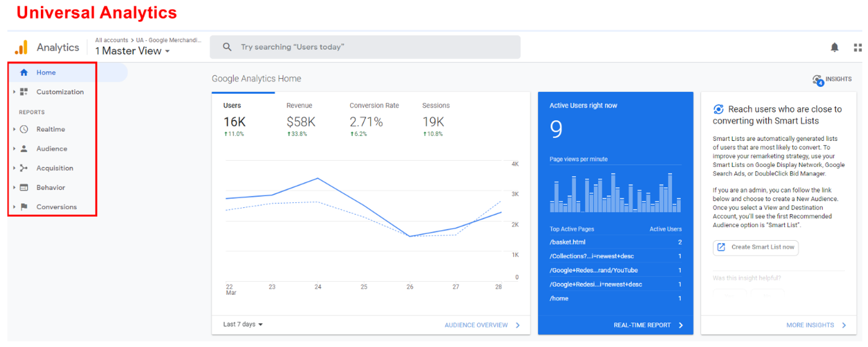This screenshot has height=347, width=868.
Task: Select the Home icon in sidebar
Action: tap(24, 72)
